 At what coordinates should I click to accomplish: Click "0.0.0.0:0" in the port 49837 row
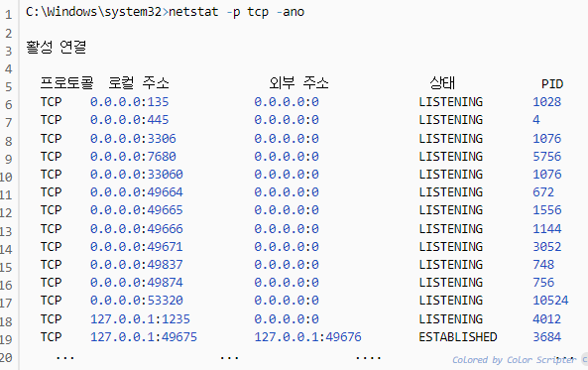point(287,265)
